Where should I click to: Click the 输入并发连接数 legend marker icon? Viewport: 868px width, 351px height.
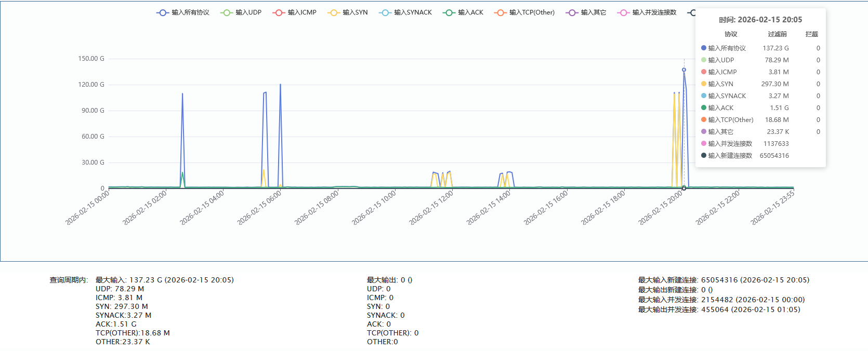pyautogui.click(x=623, y=12)
